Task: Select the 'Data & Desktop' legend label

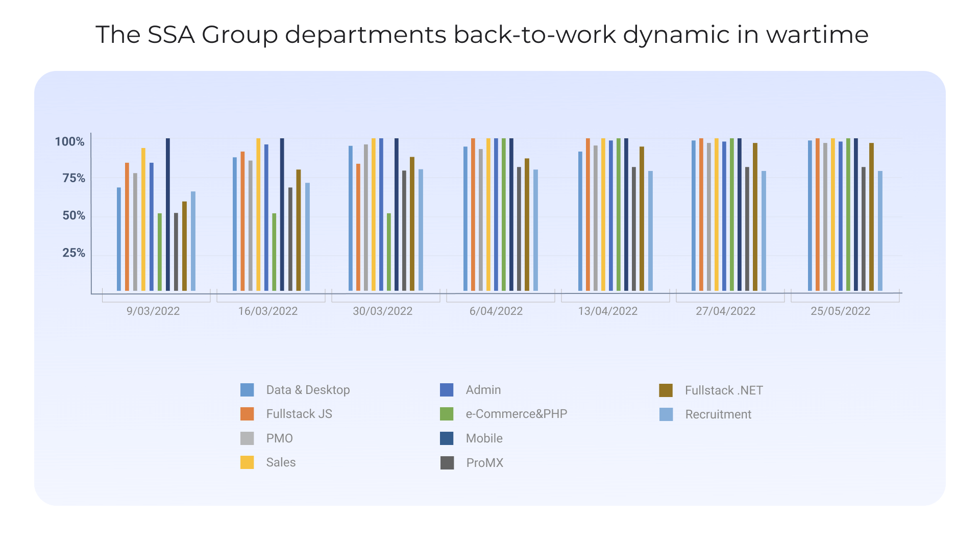Action: pyautogui.click(x=308, y=390)
